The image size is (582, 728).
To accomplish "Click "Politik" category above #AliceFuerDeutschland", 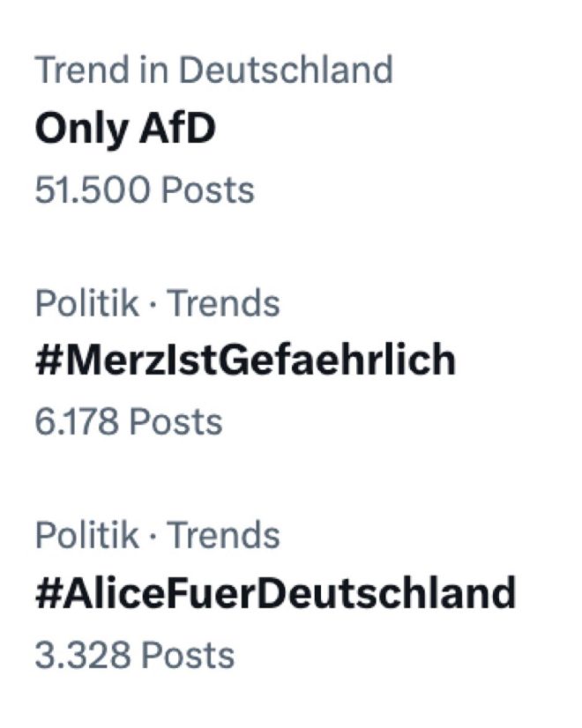I will tap(87, 535).
